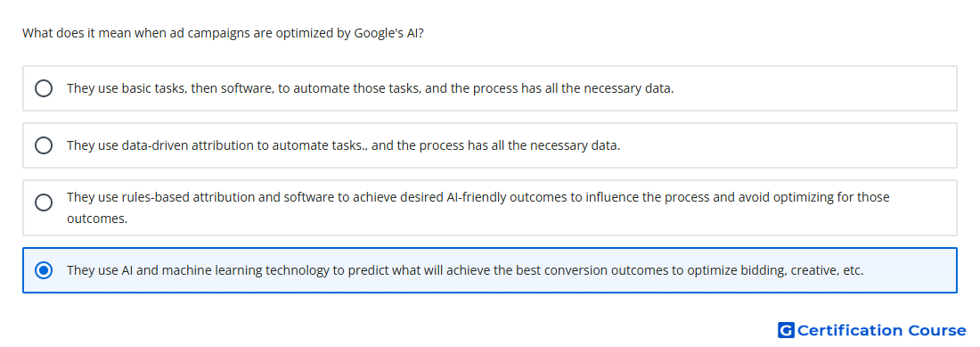Image resolution: width=980 pixels, height=347 pixels.
Task: Choose the 'data-driven attribution' radio button
Action: point(44,145)
